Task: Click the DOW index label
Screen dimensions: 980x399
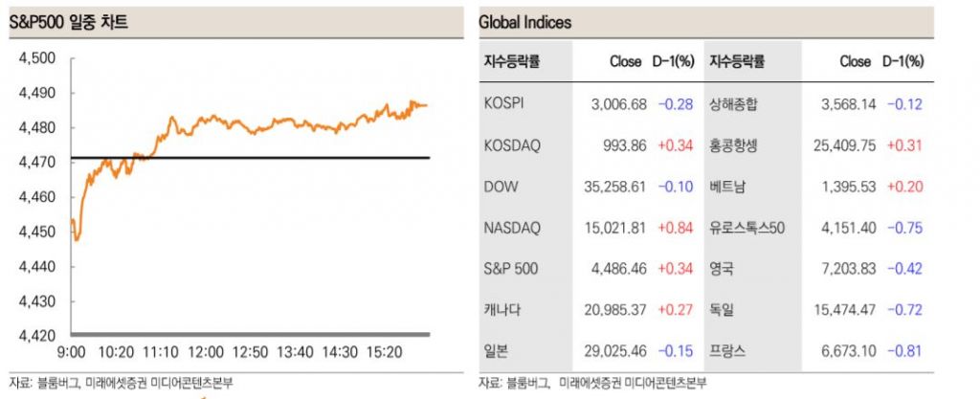Action: [x=503, y=187]
